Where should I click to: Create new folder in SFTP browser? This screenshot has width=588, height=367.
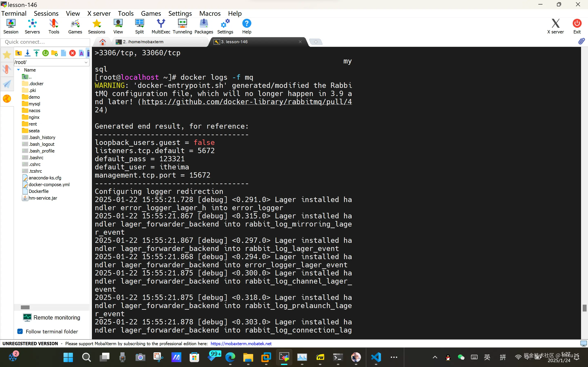(x=55, y=53)
